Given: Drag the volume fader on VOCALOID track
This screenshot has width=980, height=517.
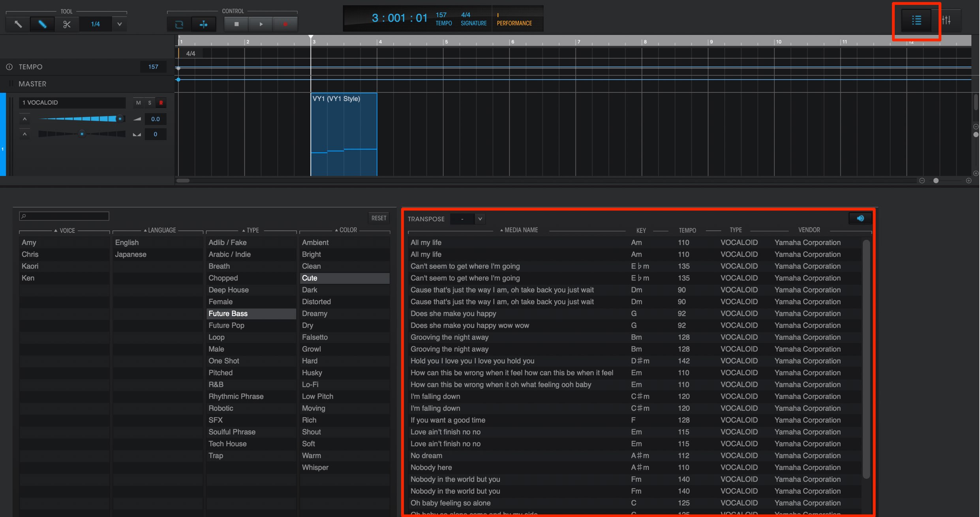Looking at the screenshot, I should [x=118, y=118].
